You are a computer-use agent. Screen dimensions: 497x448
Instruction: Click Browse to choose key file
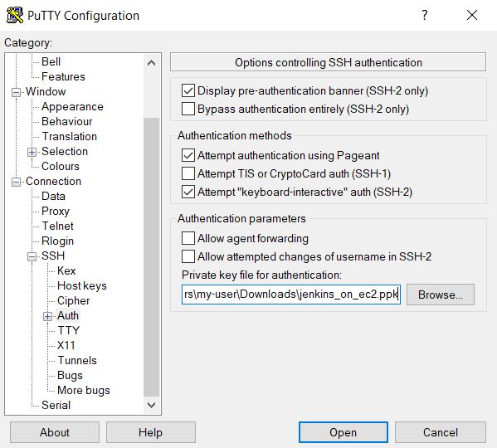(441, 295)
